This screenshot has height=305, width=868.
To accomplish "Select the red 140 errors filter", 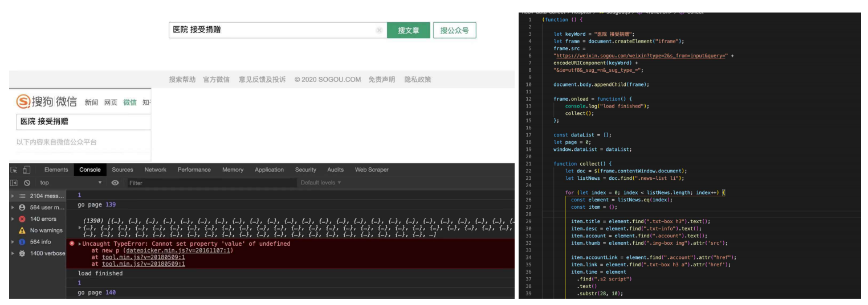I will pyautogui.click(x=42, y=219).
